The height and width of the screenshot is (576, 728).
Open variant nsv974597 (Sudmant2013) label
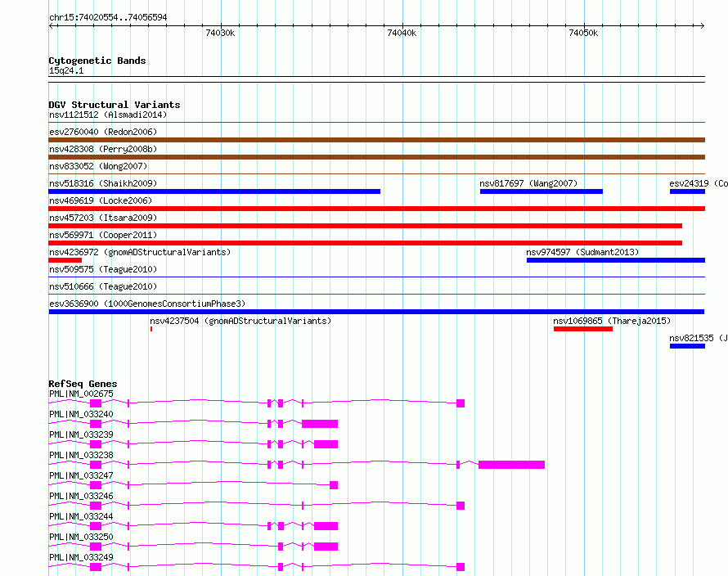[x=582, y=252]
